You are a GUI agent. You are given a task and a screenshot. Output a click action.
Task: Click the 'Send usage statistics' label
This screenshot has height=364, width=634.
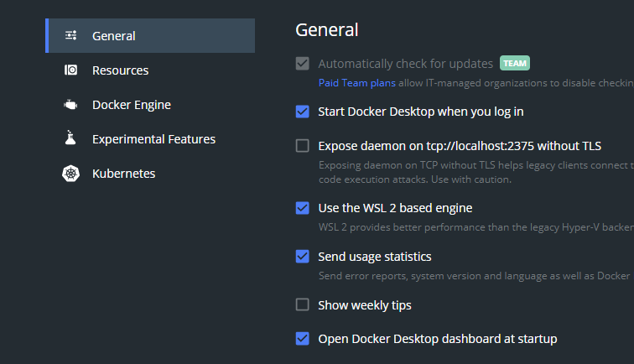click(x=375, y=257)
